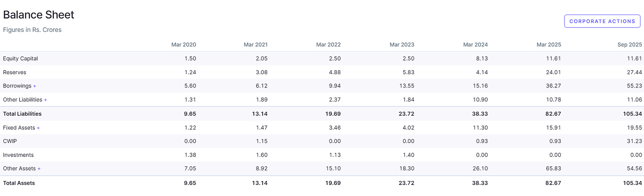Click the Mar 2021 column header
Image resolution: width=644 pixels, height=196 pixels.
click(256, 45)
